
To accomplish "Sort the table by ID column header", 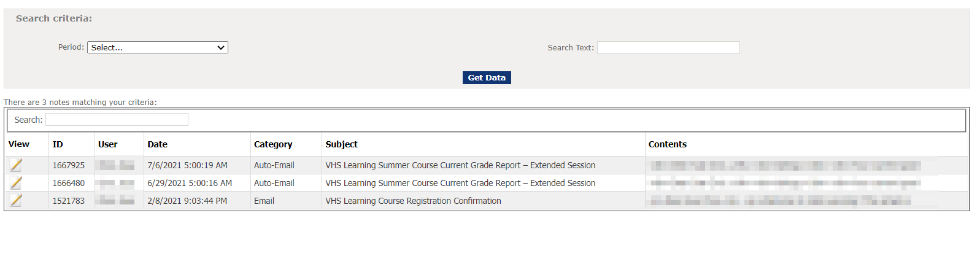I will tap(58, 144).
